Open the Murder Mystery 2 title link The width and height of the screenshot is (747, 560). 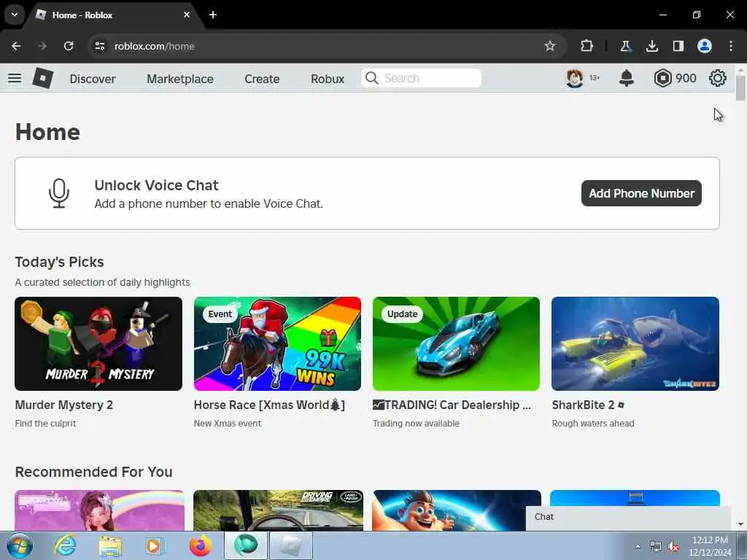64,405
